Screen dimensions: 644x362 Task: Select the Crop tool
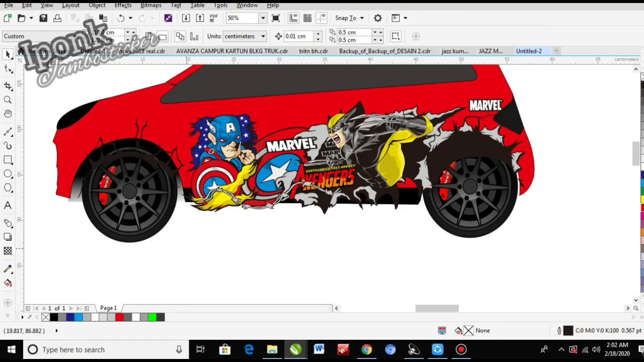point(8,86)
